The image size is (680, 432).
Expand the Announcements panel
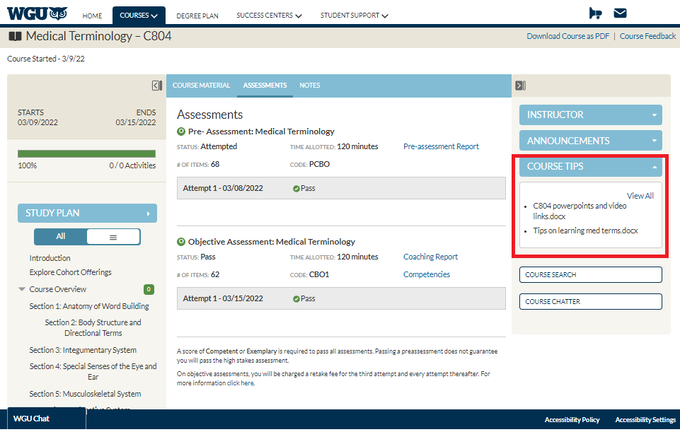pyautogui.click(x=590, y=141)
